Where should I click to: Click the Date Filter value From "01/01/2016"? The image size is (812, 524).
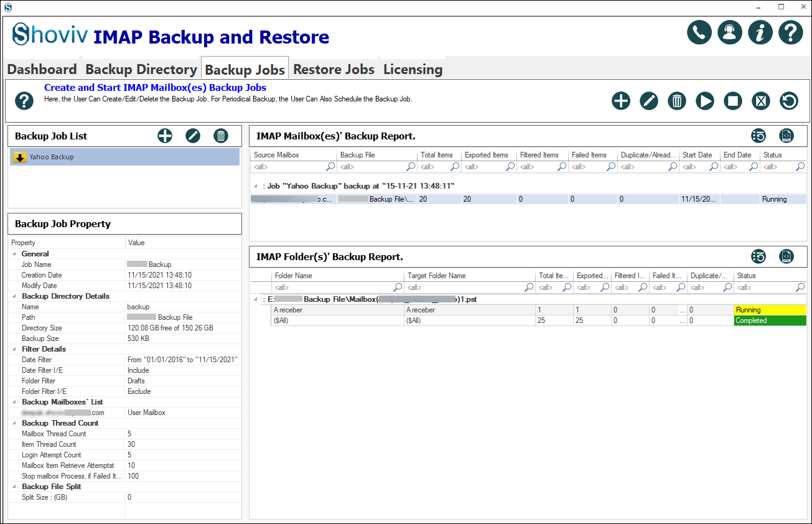(182, 360)
